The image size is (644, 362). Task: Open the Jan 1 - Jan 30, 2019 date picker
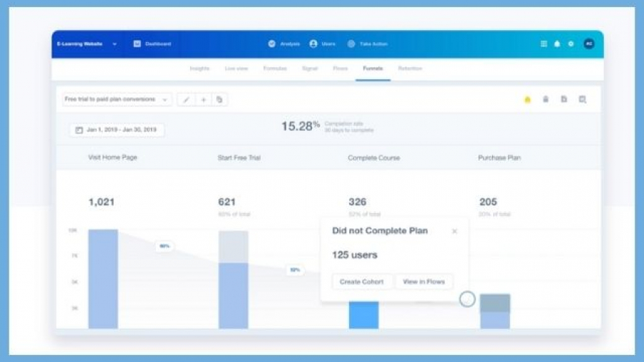pyautogui.click(x=117, y=130)
